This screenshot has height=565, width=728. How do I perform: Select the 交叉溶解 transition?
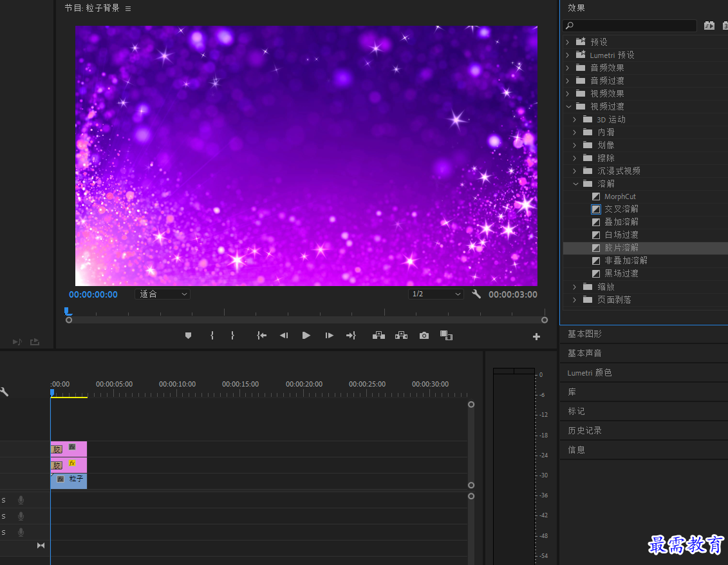(621, 209)
